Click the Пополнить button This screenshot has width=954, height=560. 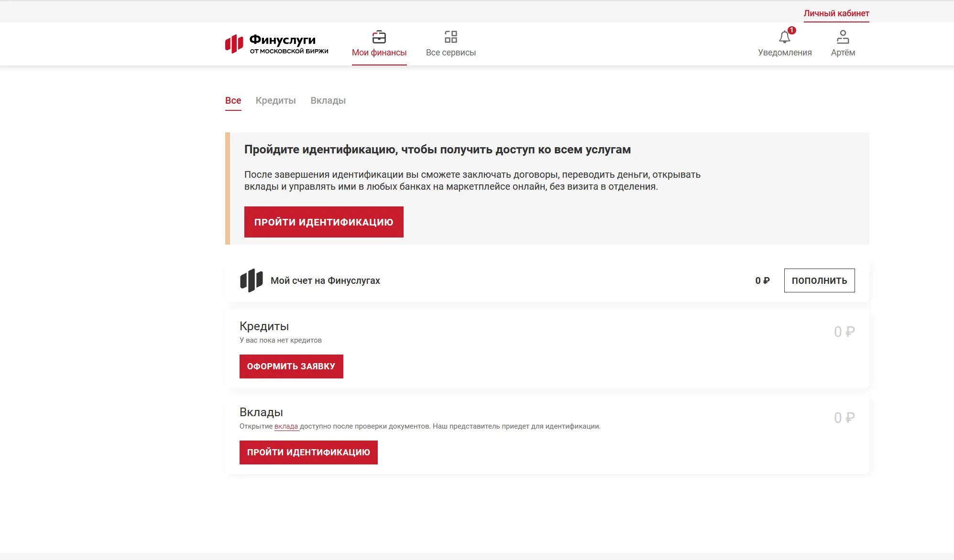[x=819, y=280]
